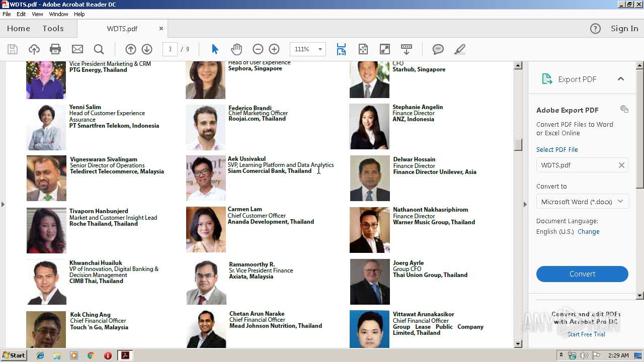Image resolution: width=644 pixels, height=362 pixels.
Task: Close the WDTS.pdf document tab
Action: pyautogui.click(x=161, y=29)
